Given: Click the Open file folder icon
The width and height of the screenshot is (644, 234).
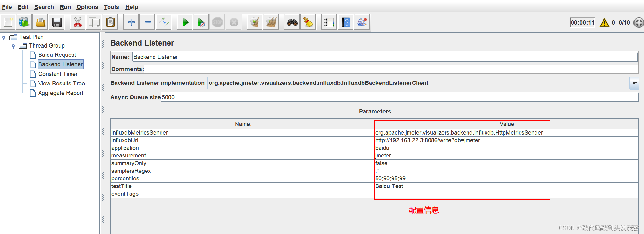Looking at the screenshot, I should coord(41,22).
